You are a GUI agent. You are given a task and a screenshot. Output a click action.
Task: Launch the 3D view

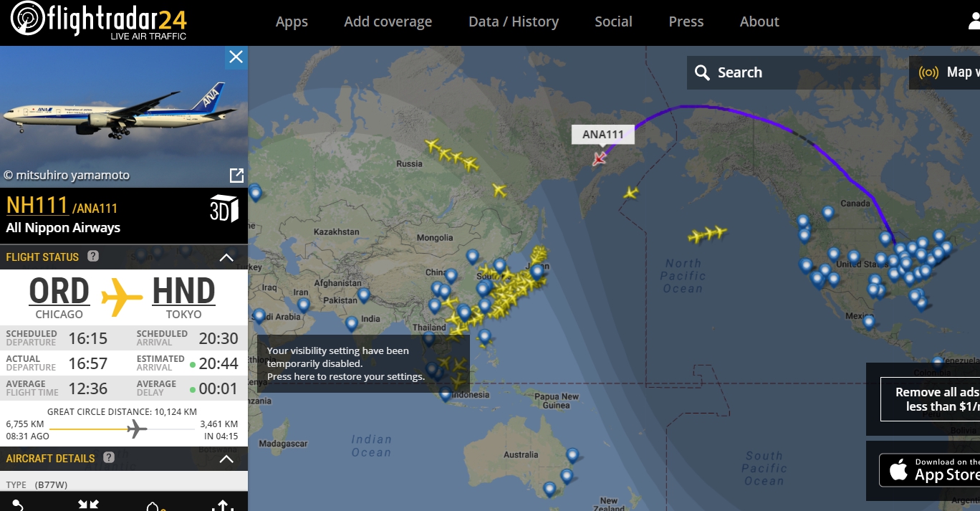[224, 208]
